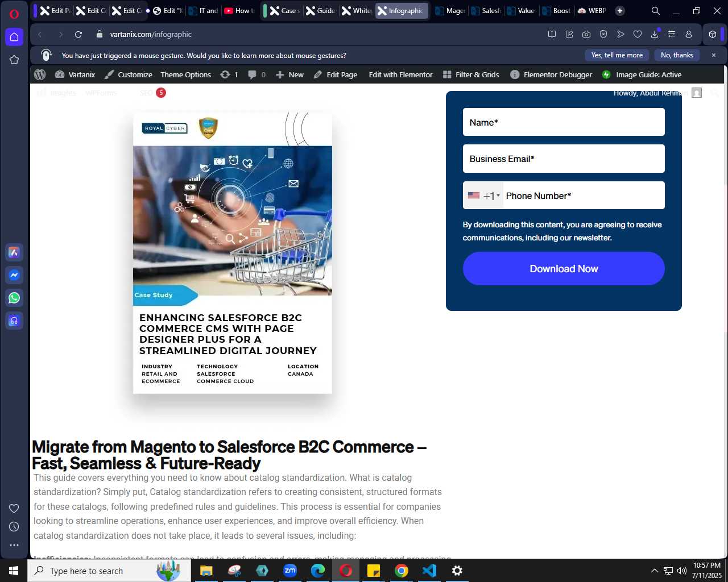The height and width of the screenshot is (582, 728).
Task: Open Visual Studio Code from the taskbar
Action: [429, 571]
